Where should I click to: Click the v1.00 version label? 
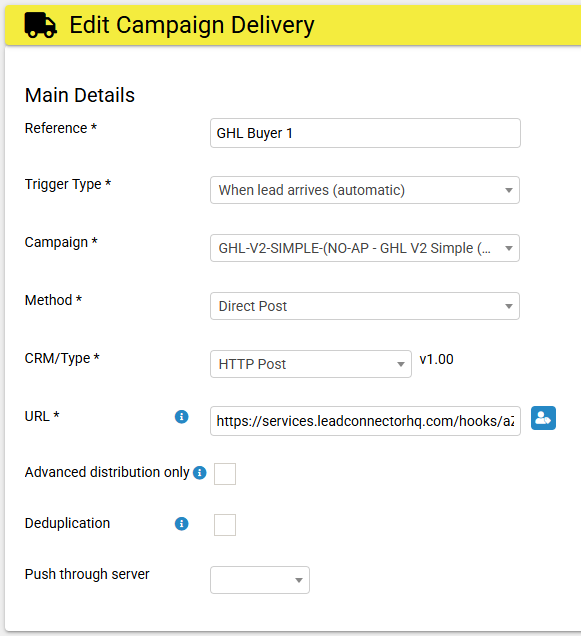coord(437,359)
